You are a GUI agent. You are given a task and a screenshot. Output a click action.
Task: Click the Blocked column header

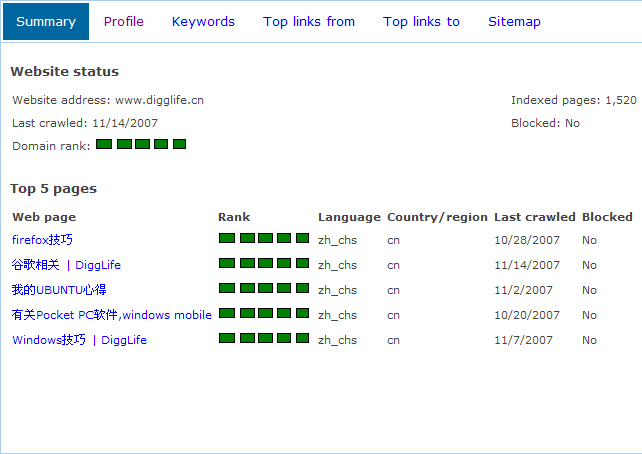point(607,217)
